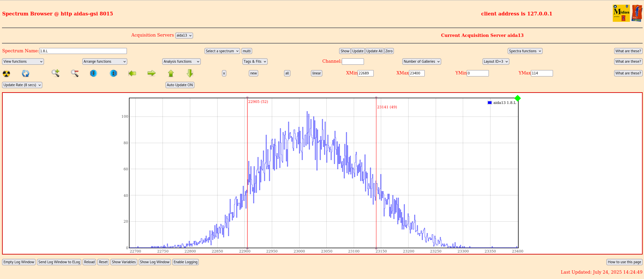Toggle the linear scale button
Screen dimensions: 644x279
[x=316, y=73]
